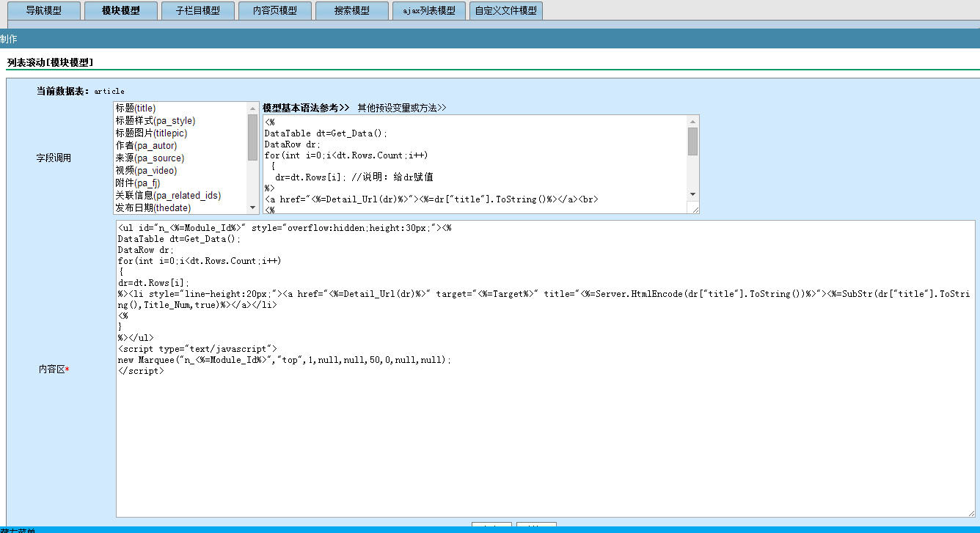Go to the 内容页模型 tab
Image resolution: width=980 pixels, height=533 pixels.
tap(274, 11)
